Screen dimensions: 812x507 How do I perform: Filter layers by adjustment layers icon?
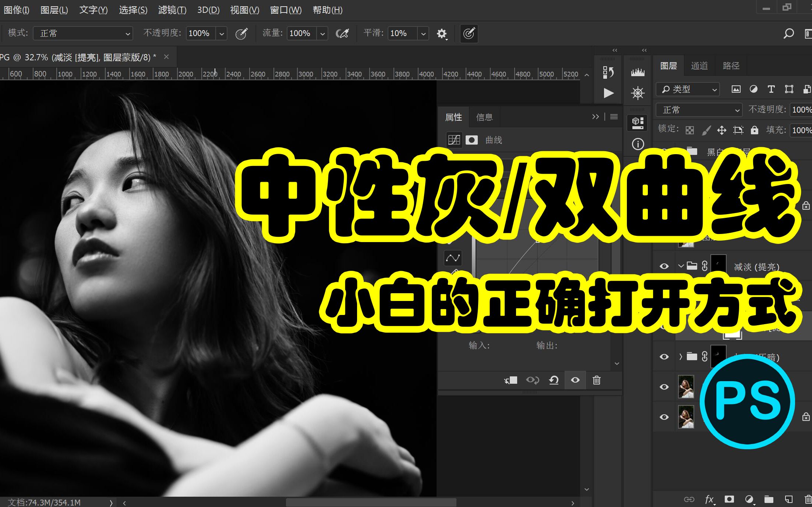753,89
